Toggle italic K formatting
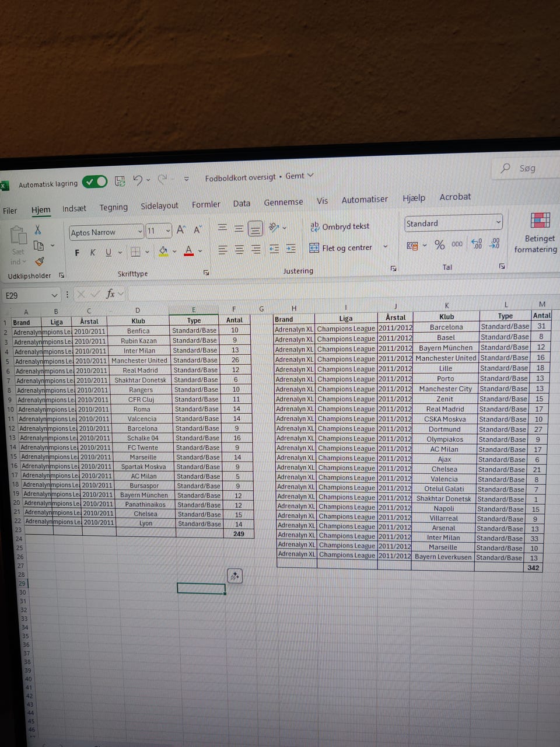560x747 pixels. (x=92, y=253)
